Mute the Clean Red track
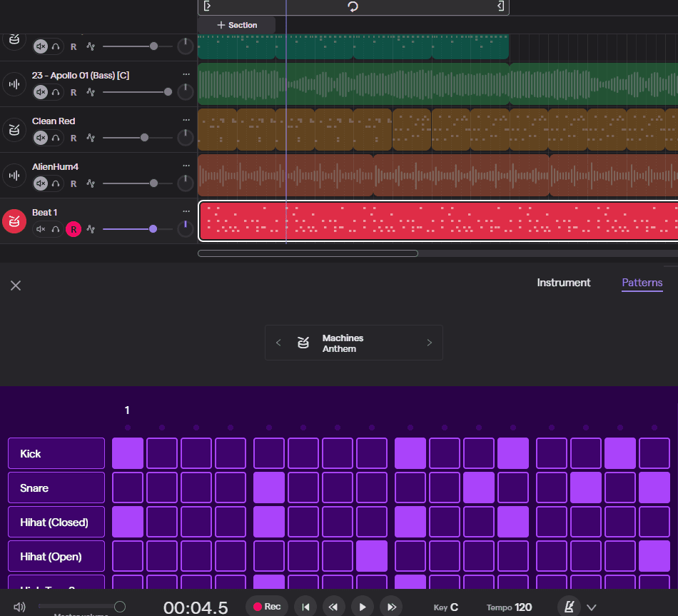This screenshot has height=616, width=678. click(41, 138)
